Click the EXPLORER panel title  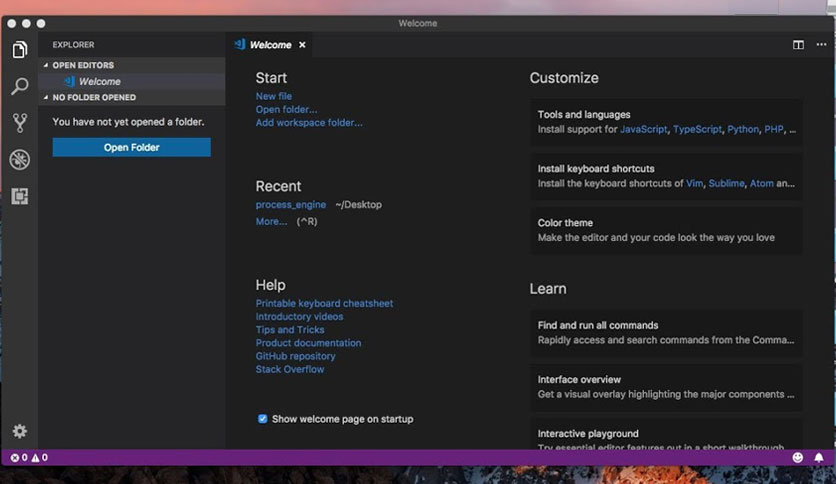pos(74,45)
